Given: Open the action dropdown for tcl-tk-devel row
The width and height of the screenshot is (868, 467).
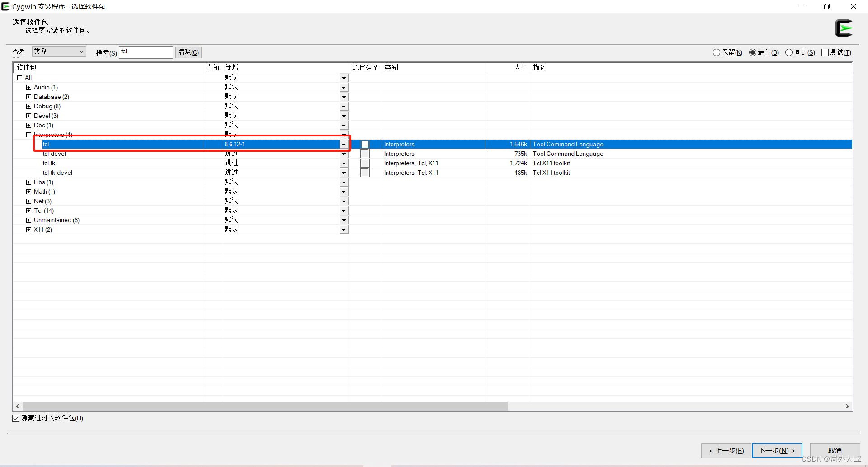Looking at the screenshot, I should click(x=344, y=173).
